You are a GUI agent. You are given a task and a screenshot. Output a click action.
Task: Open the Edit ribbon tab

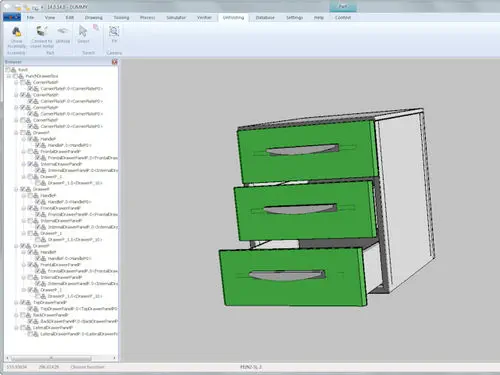pyautogui.click(x=70, y=18)
